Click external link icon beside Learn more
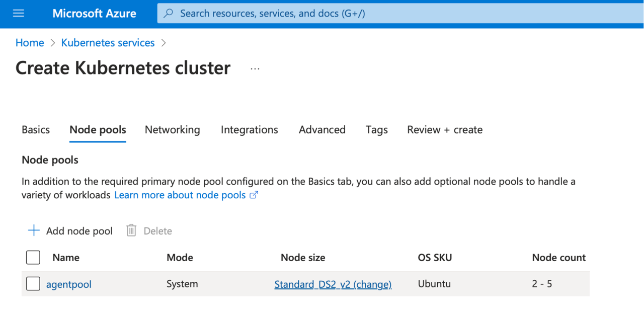 pyautogui.click(x=254, y=195)
